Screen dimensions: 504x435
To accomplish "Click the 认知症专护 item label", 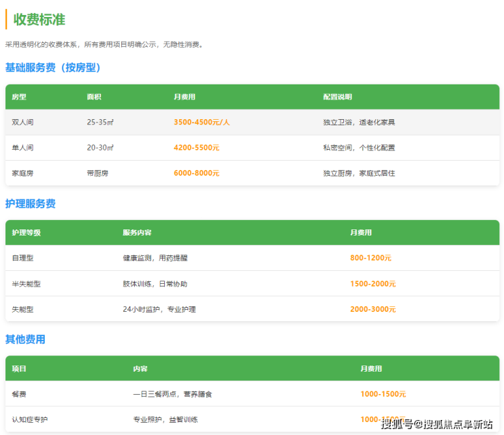I will pos(30,419).
